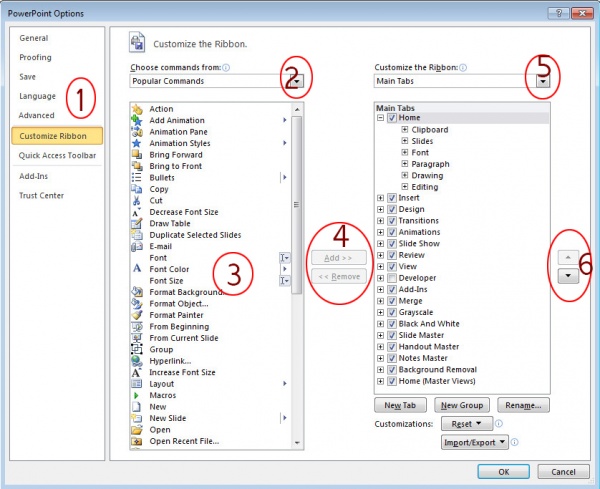The height and width of the screenshot is (489, 600).
Task: Collapse the Home tab tree node
Action: [380, 118]
